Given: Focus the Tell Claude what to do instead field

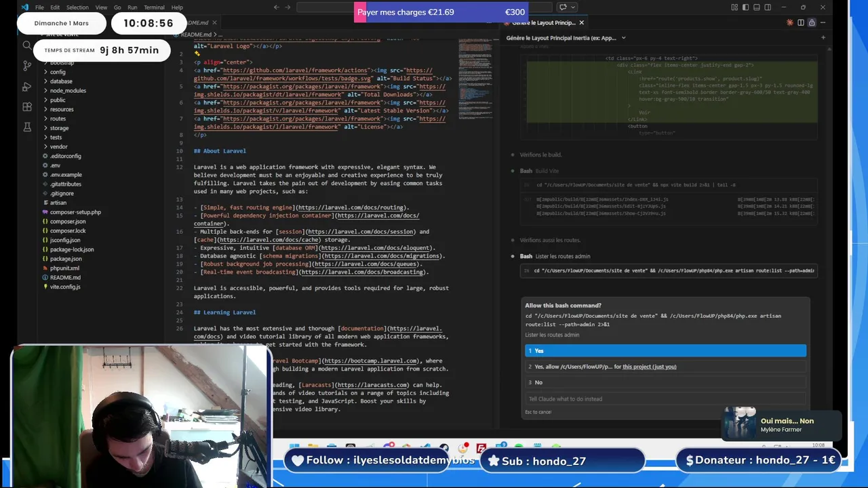Looking at the screenshot, I should coord(665,399).
